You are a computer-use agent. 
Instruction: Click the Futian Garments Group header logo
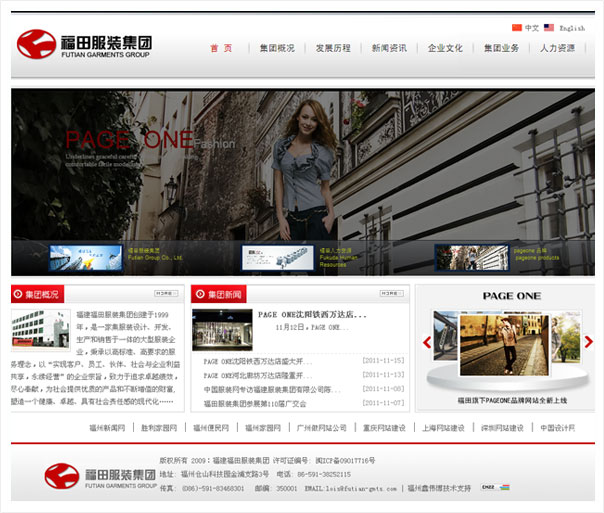coord(84,44)
